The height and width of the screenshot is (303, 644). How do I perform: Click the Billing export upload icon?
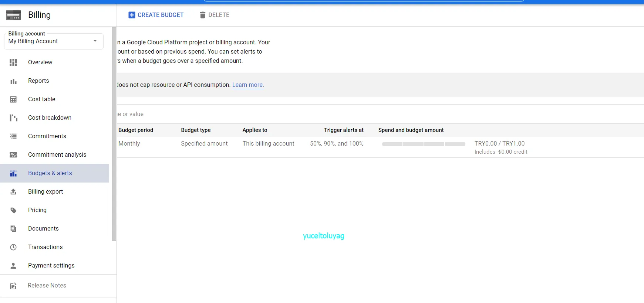[x=13, y=192]
